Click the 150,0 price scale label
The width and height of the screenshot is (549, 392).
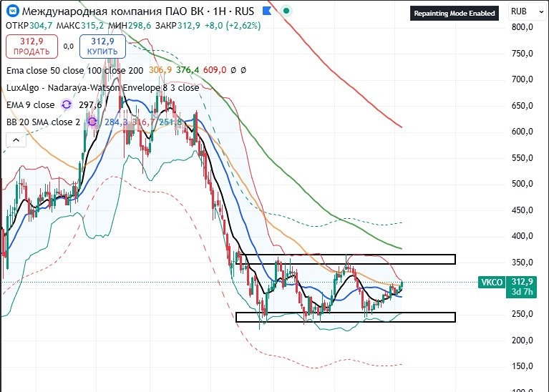[522, 366]
